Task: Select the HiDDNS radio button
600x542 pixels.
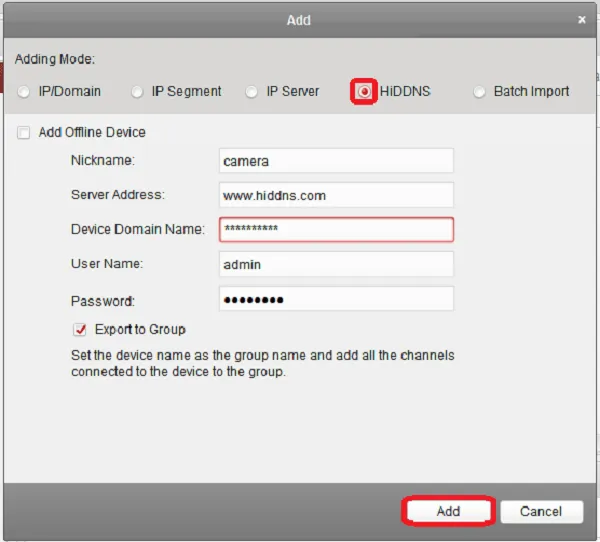Action: point(364,92)
